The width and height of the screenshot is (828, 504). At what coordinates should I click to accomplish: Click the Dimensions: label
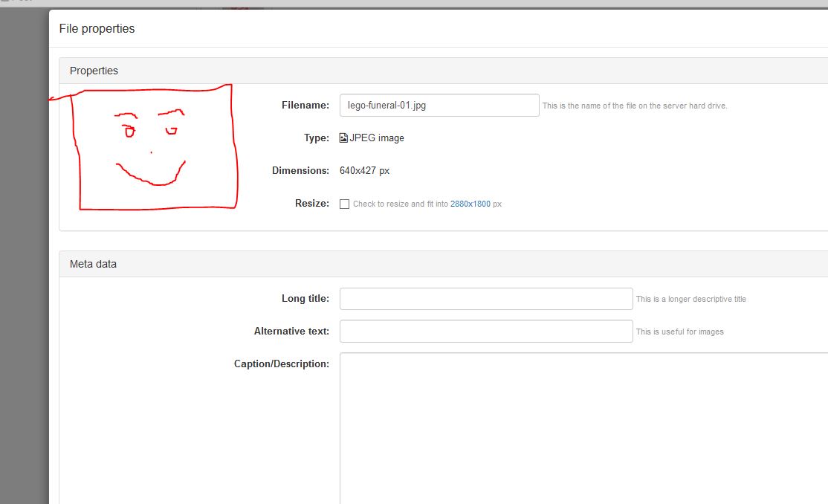pyautogui.click(x=300, y=171)
